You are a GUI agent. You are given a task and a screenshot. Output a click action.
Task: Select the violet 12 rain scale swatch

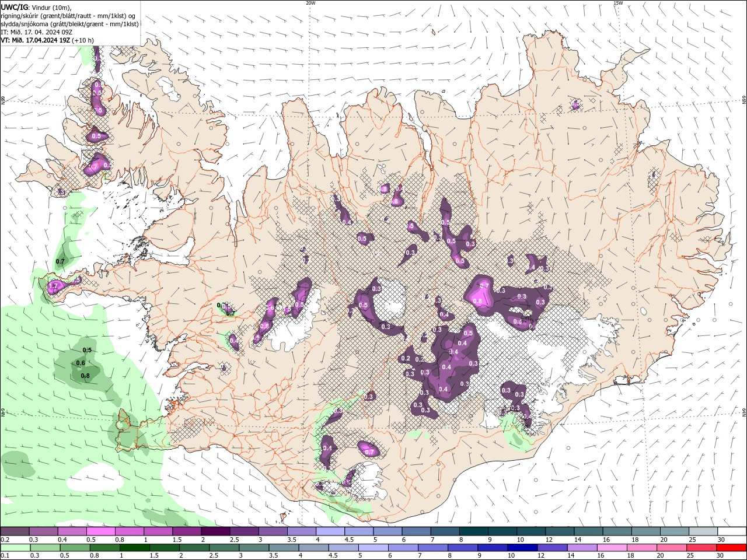pyautogui.click(x=552, y=548)
